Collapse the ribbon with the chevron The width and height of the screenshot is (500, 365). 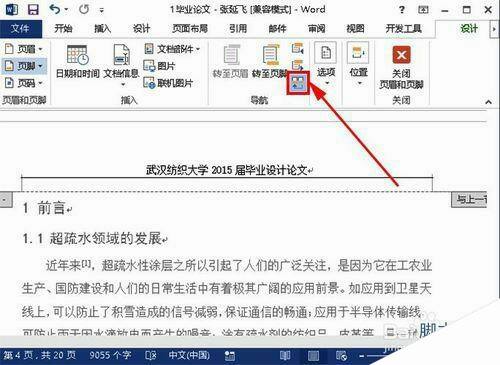coord(488,102)
